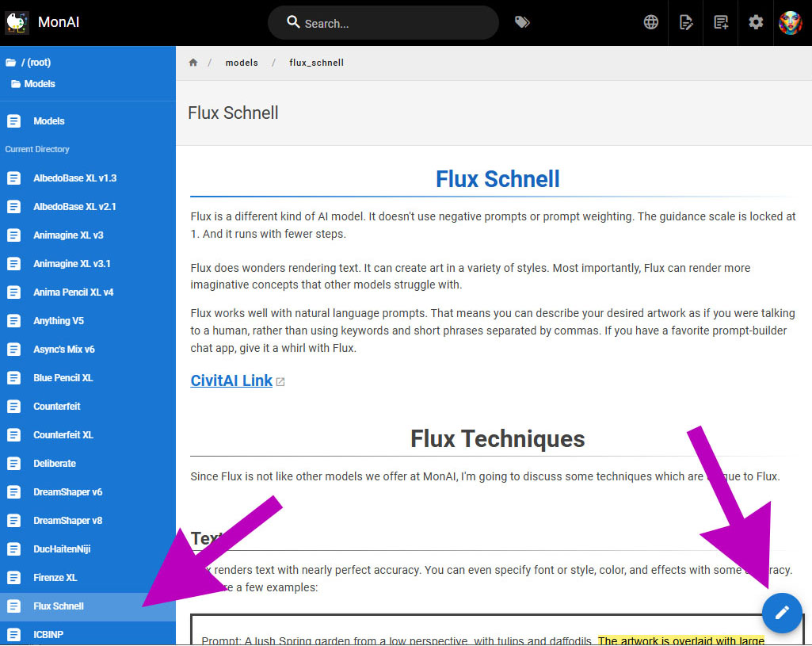This screenshot has height=646, width=812.
Task: Select the / (root) folder
Action: pos(33,63)
